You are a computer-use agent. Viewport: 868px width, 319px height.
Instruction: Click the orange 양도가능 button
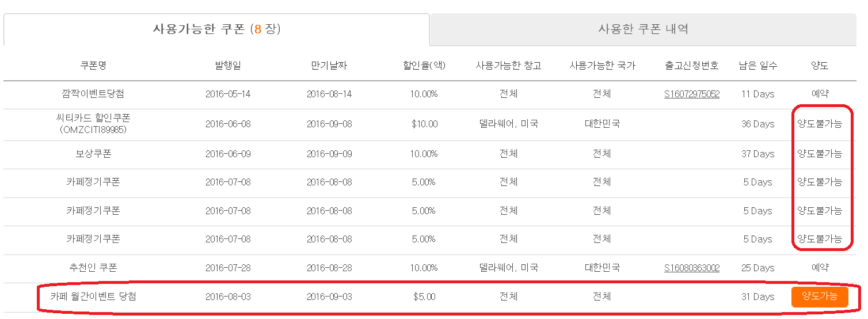click(x=819, y=297)
